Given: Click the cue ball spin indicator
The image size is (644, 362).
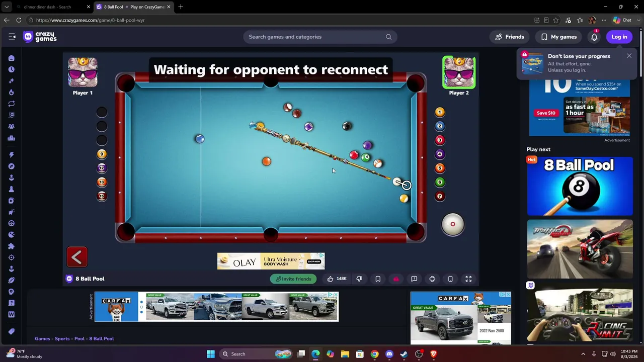Looking at the screenshot, I should (x=453, y=224).
